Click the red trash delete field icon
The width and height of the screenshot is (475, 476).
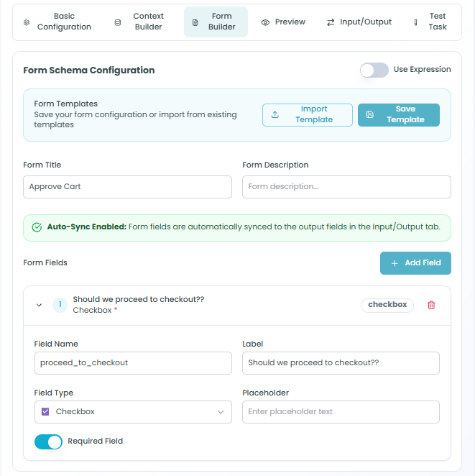(x=431, y=305)
